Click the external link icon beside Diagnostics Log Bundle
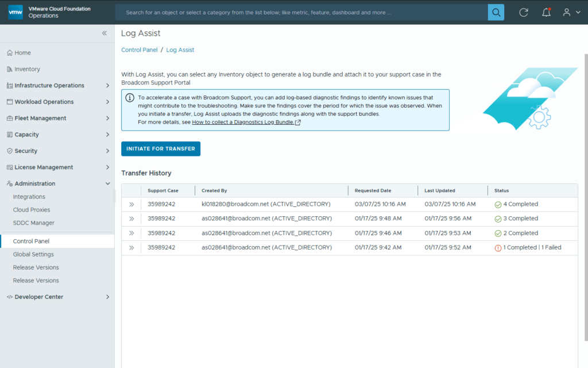Image resolution: width=588 pixels, height=368 pixels. (298, 122)
